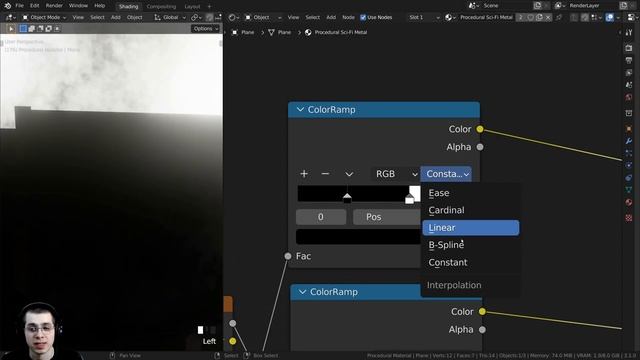This screenshot has width=640, height=360.
Task: Collapse the upper ColorRamp node
Action: pos(300,109)
